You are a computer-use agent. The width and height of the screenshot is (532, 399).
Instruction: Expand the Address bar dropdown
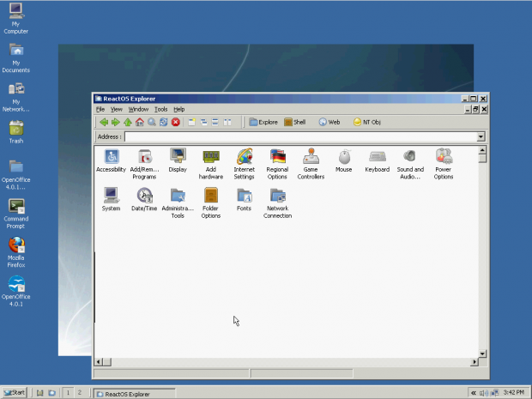click(481, 136)
